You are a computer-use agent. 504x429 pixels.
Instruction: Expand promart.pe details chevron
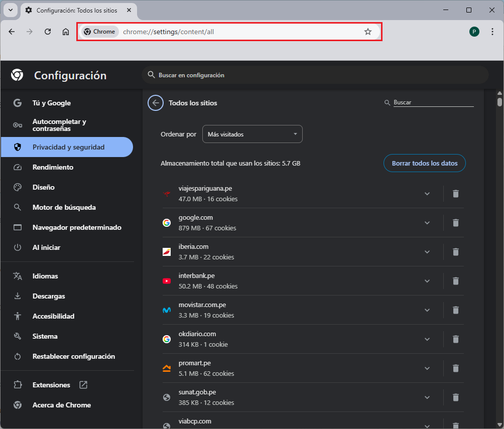[427, 368]
